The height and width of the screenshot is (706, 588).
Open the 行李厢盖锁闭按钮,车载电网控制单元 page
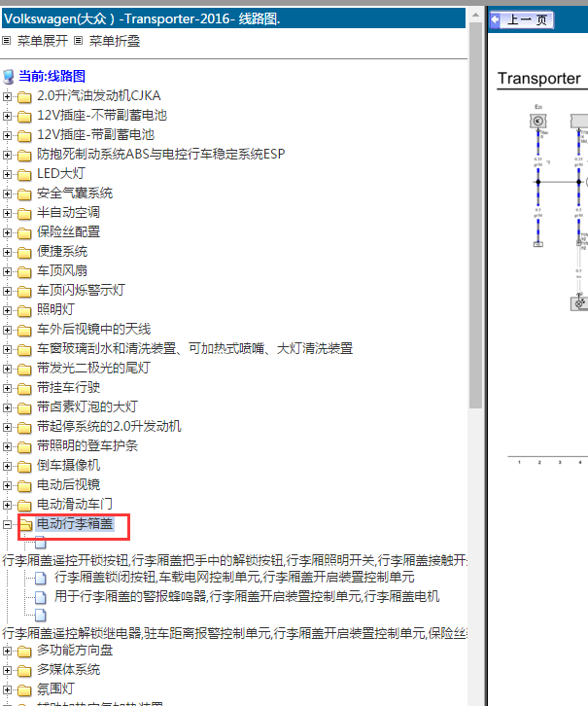pyautogui.click(x=234, y=577)
